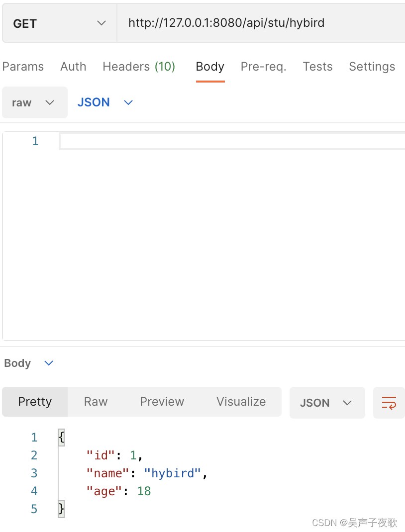Screen dimensions: 405x532
Task: Select the request Body tab
Action: tap(210, 67)
